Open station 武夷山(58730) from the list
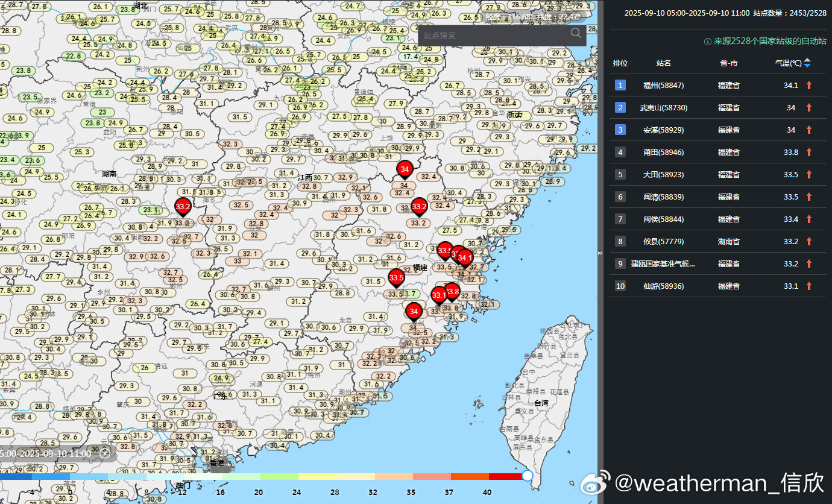This screenshot has height=504, width=832. (x=664, y=107)
